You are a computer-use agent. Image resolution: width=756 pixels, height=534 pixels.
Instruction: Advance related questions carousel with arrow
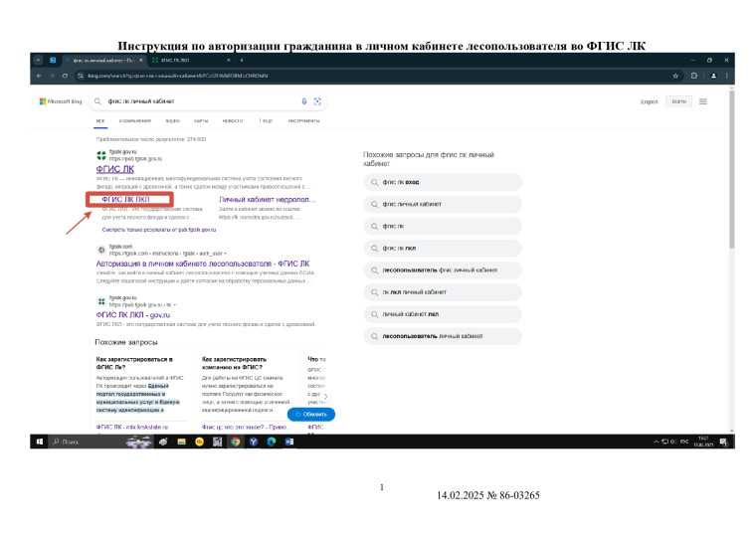pos(325,397)
